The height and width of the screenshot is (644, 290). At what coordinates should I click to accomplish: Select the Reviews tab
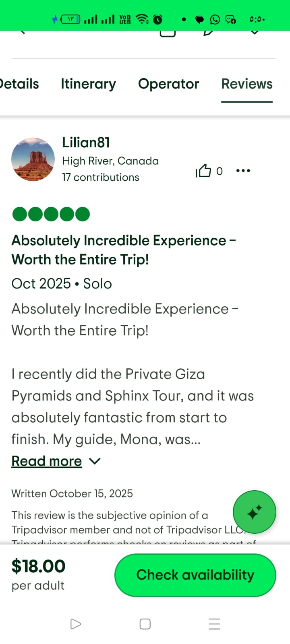coord(247,84)
